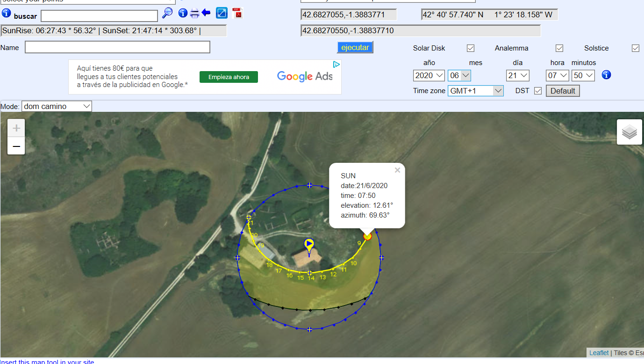The height and width of the screenshot is (364, 644).
Task: Click the yellow location pin marker
Action: tap(309, 247)
